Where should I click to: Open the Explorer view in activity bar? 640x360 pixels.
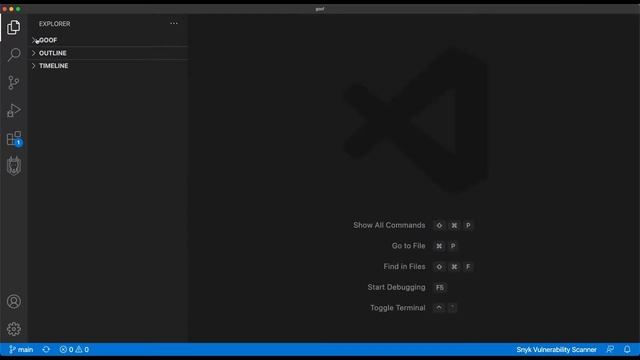tap(13, 27)
